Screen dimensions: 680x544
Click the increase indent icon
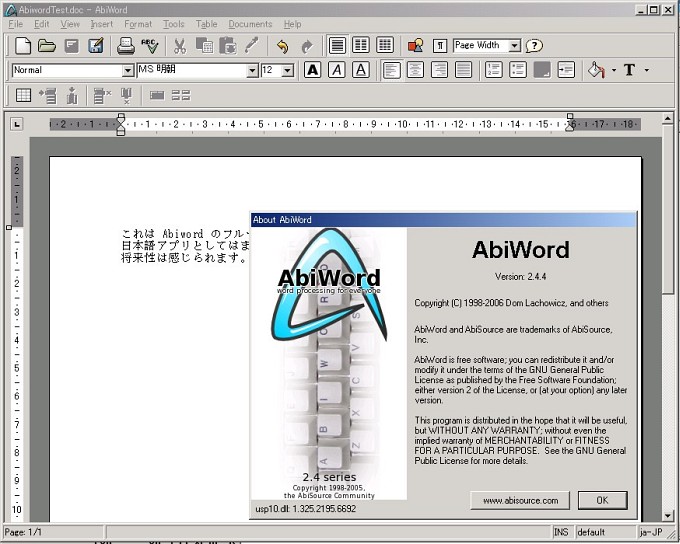tap(566, 70)
